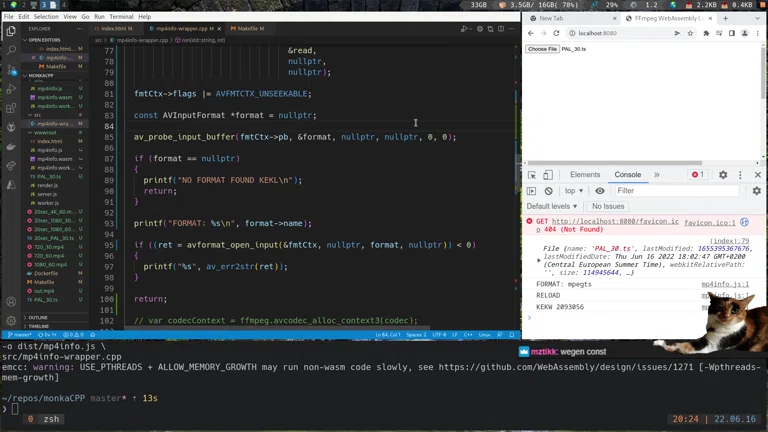Viewport: 768px width, 432px height.
Task: Activate DevTools inspect element picker
Action: (532, 175)
